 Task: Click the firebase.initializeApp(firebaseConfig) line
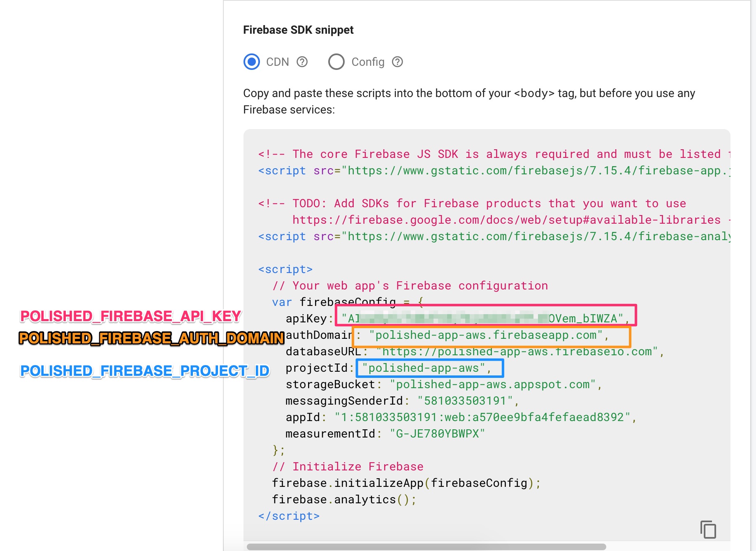[406, 483]
